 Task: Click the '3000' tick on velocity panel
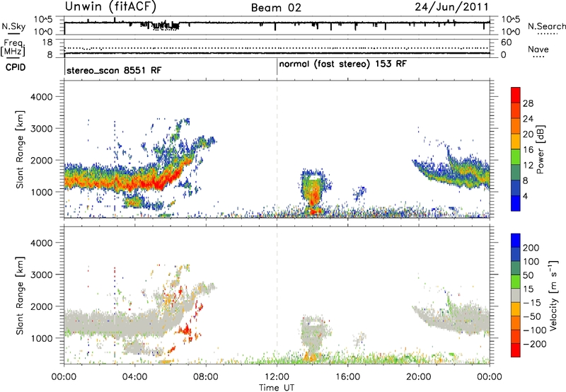tap(42, 275)
